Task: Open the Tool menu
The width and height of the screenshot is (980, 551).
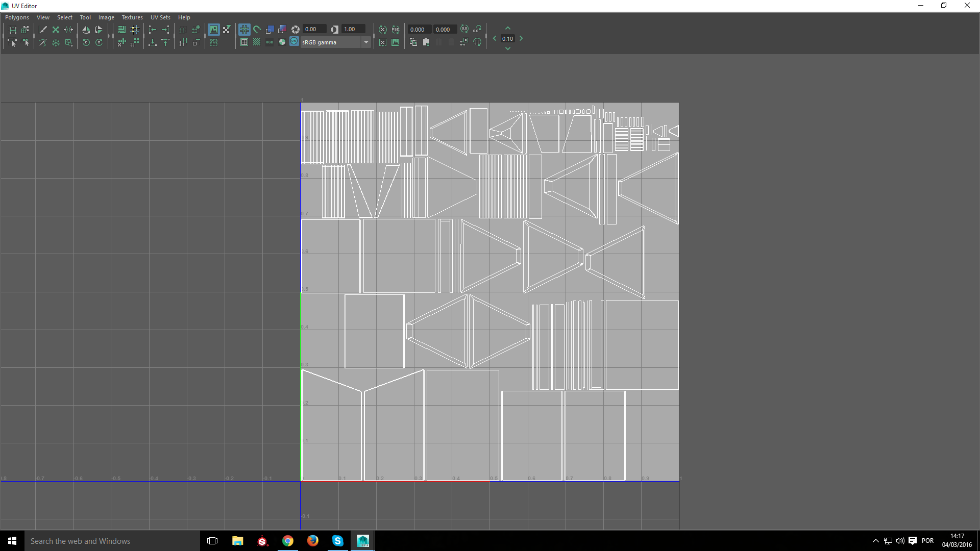Action: [x=85, y=17]
